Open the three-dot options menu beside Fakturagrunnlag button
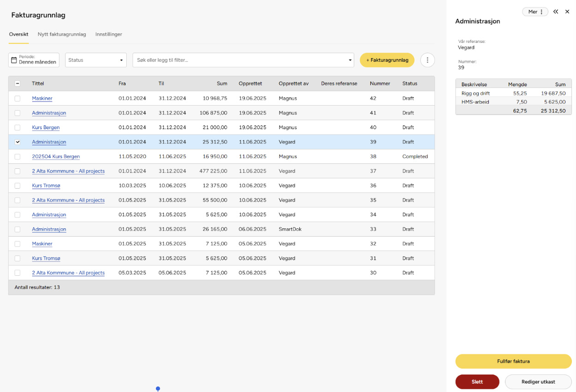 [428, 60]
